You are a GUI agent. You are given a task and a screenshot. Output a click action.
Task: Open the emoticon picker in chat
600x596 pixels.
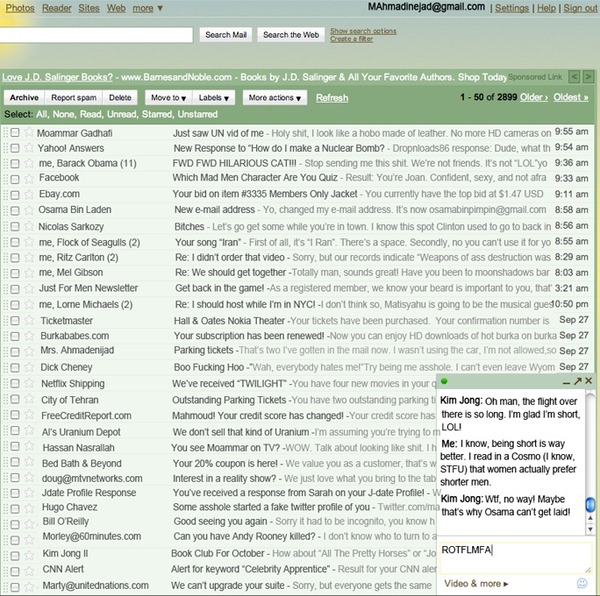[582, 583]
